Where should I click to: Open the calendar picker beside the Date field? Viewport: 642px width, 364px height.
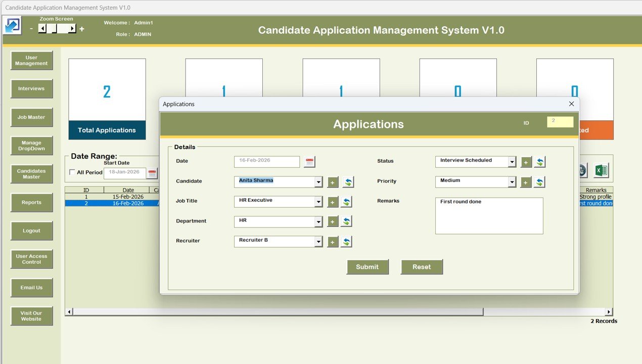[x=310, y=162]
